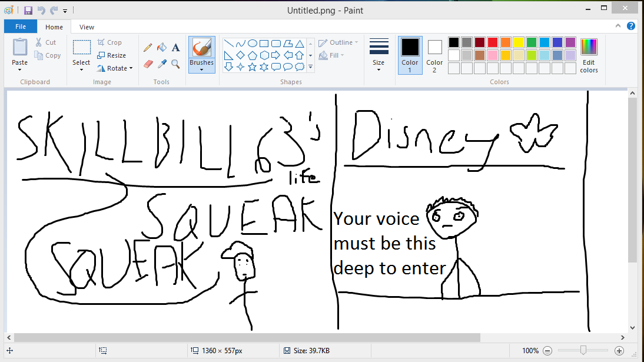Click the Undo arrow icon
Image resolution: width=644 pixels, height=362 pixels.
[x=41, y=11]
